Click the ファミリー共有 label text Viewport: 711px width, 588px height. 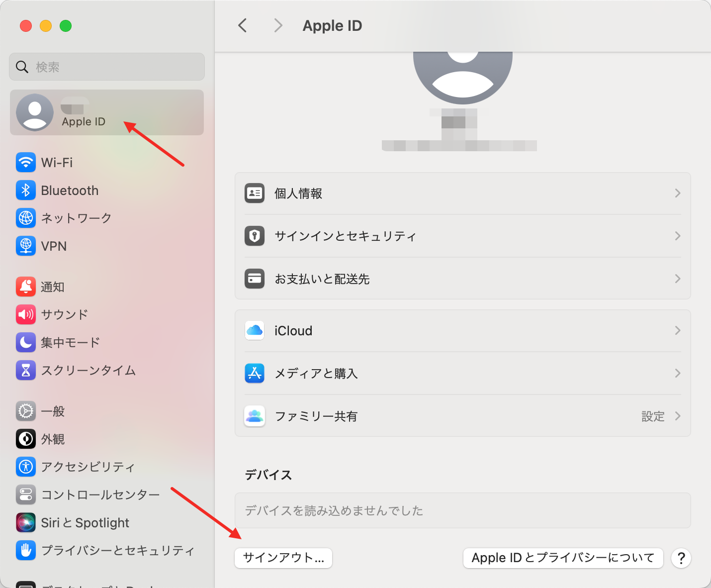tap(316, 416)
